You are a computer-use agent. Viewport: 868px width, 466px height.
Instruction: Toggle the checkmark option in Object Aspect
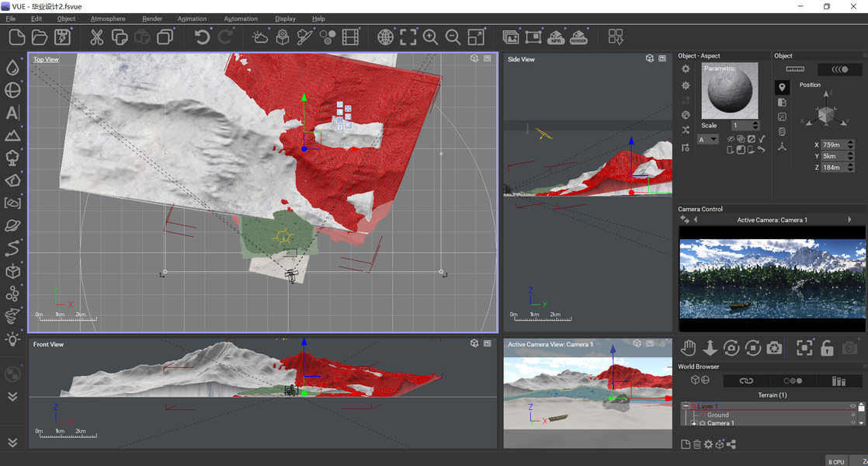[x=762, y=139]
